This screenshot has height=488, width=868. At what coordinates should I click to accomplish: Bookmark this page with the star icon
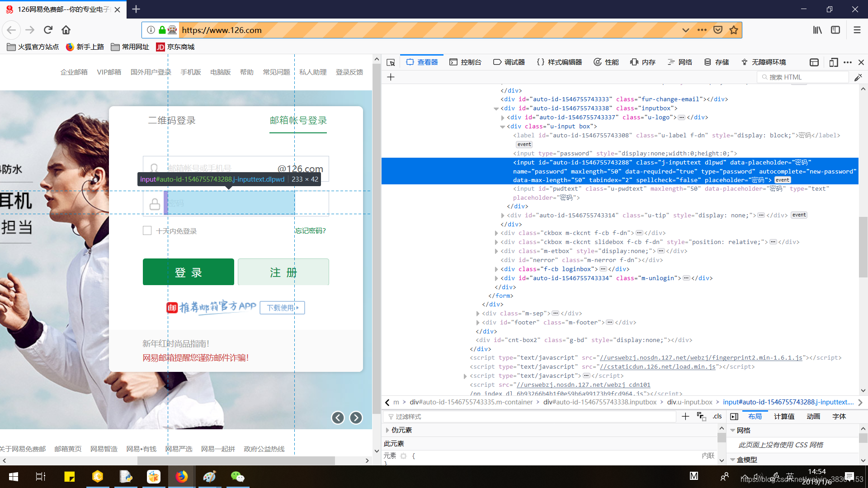tap(733, 30)
